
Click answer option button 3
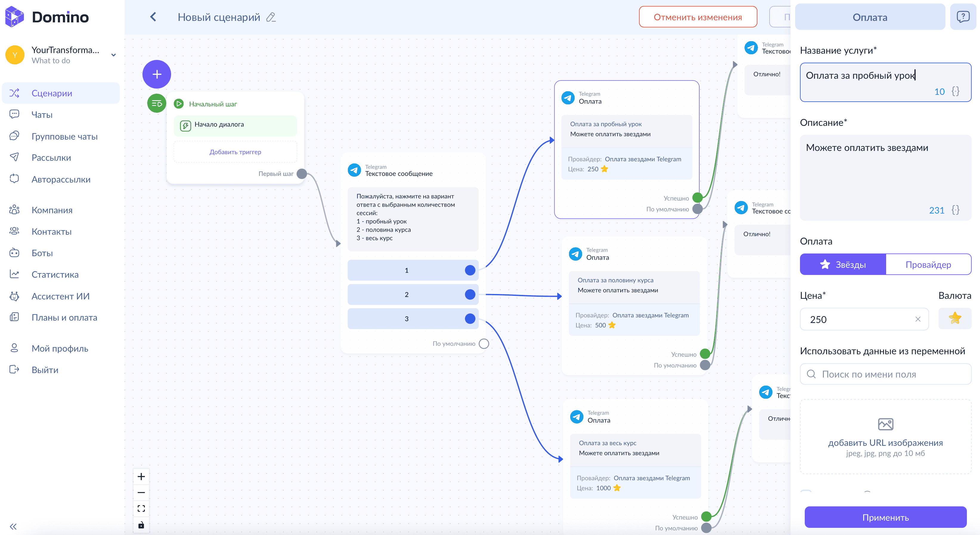coord(413,318)
